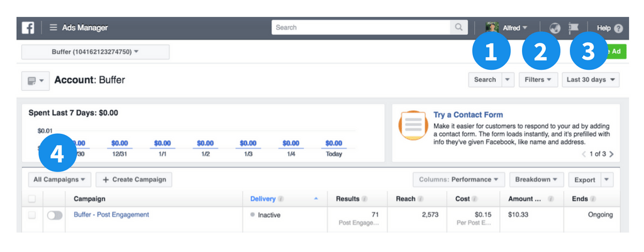Open the Breakdown menu
The height and width of the screenshot is (252, 644).
pyautogui.click(x=536, y=180)
